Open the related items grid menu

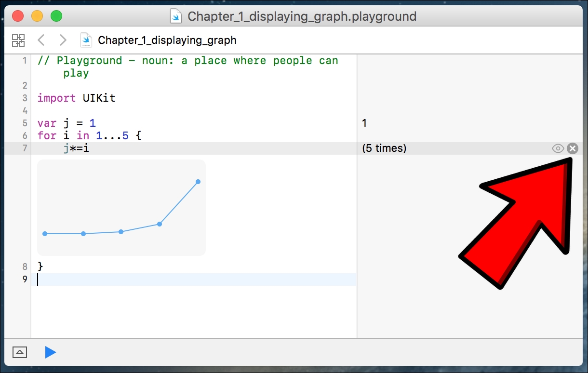(x=18, y=40)
